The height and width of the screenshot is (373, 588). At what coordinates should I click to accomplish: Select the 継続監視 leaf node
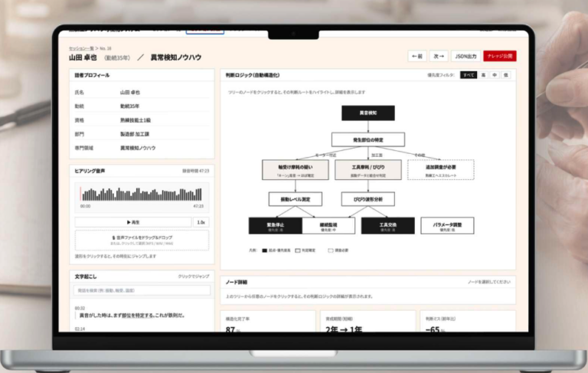click(x=328, y=226)
